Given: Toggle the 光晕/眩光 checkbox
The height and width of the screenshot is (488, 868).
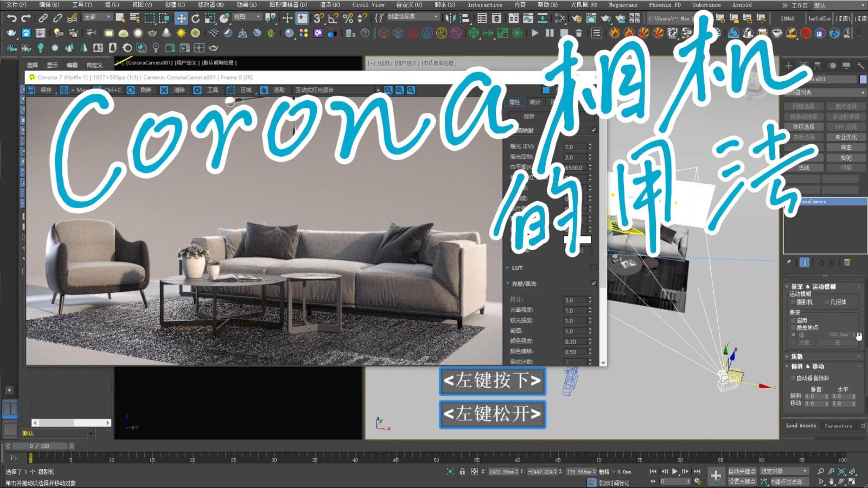Looking at the screenshot, I should click(x=593, y=283).
